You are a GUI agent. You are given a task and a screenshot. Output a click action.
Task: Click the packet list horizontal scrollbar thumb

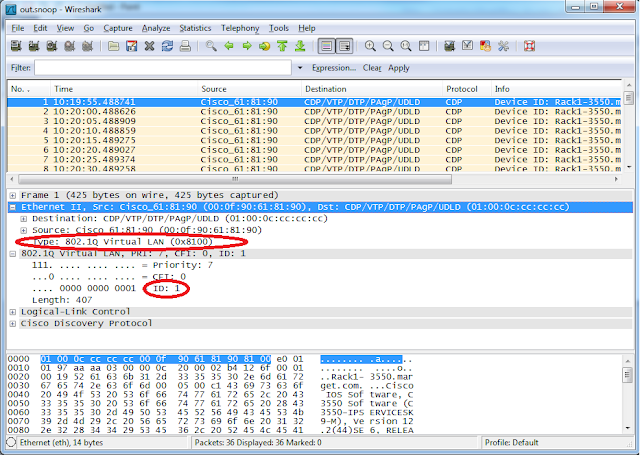point(235,179)
